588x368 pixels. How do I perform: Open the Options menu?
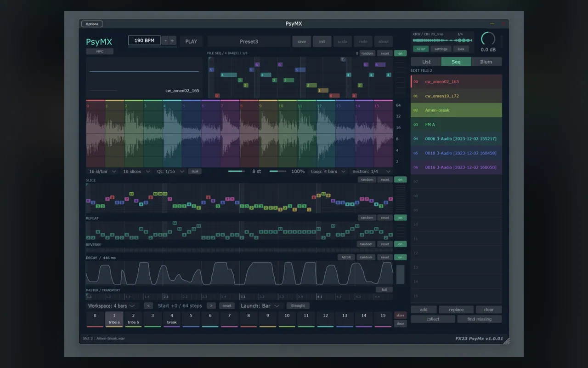click(92, 24)
